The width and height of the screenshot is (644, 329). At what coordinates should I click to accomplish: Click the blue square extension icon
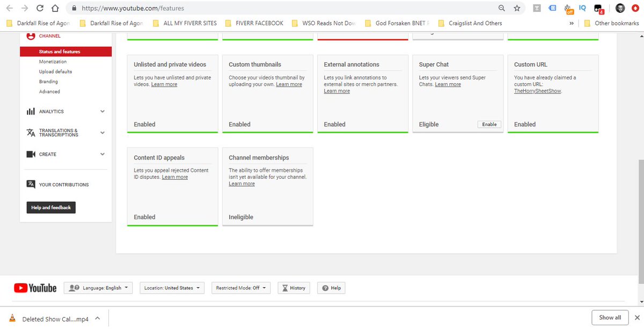pos(552,8)
